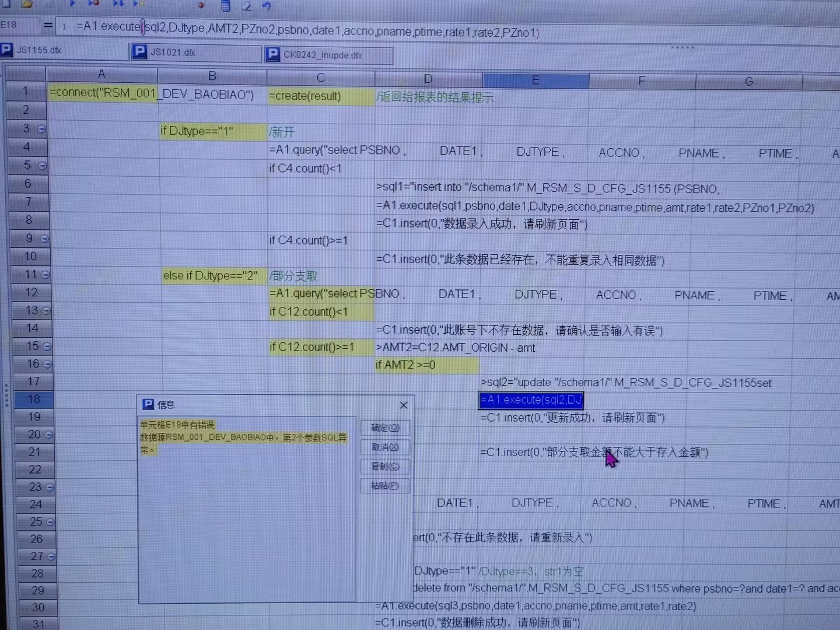Select the cell with =connect("RSM_001_DEV_BAOBIAO")
The height and width of the screenshot is (630, 840).
[x=103, y=93]
